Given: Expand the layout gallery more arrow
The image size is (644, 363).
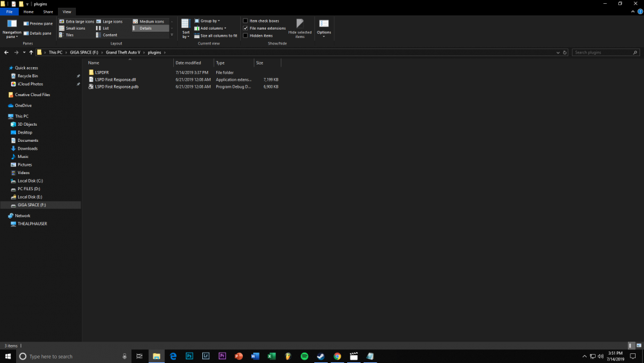Looking at the screenshot, I should [172, 35].
